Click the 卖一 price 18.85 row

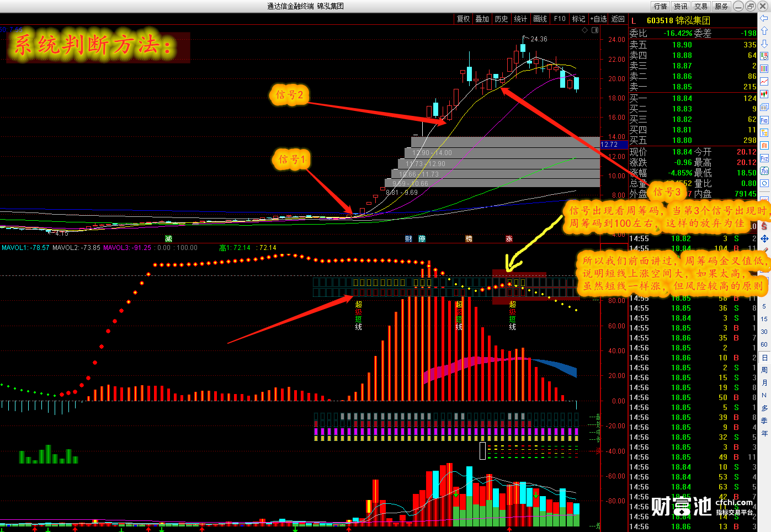coord(693,87)
